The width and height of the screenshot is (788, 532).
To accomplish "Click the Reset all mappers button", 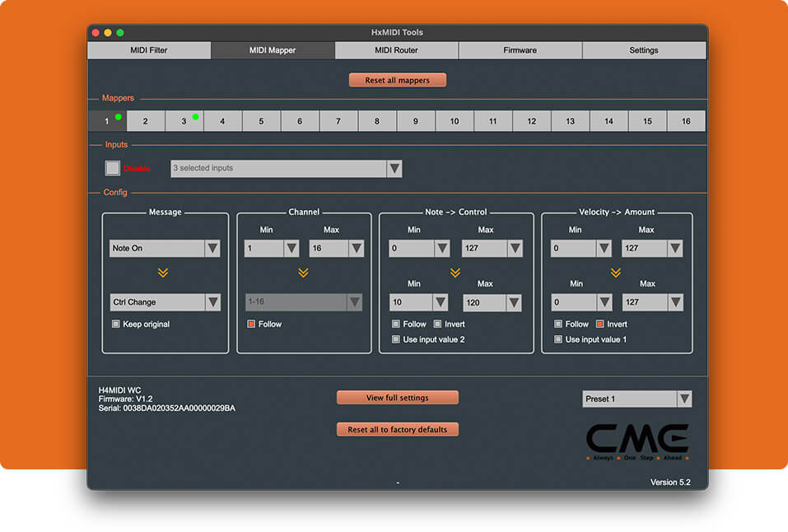I will click(x=398, y=80).
